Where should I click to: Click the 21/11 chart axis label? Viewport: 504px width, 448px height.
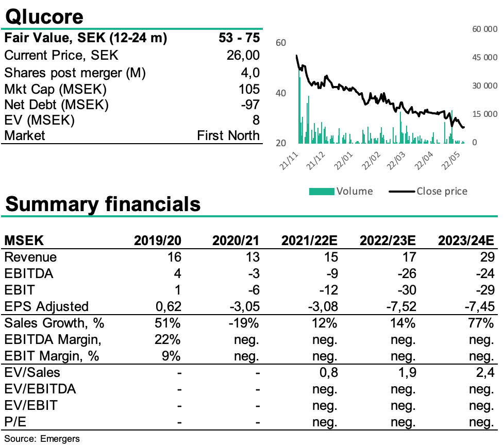pyautogui.click(x=289, y=161)
